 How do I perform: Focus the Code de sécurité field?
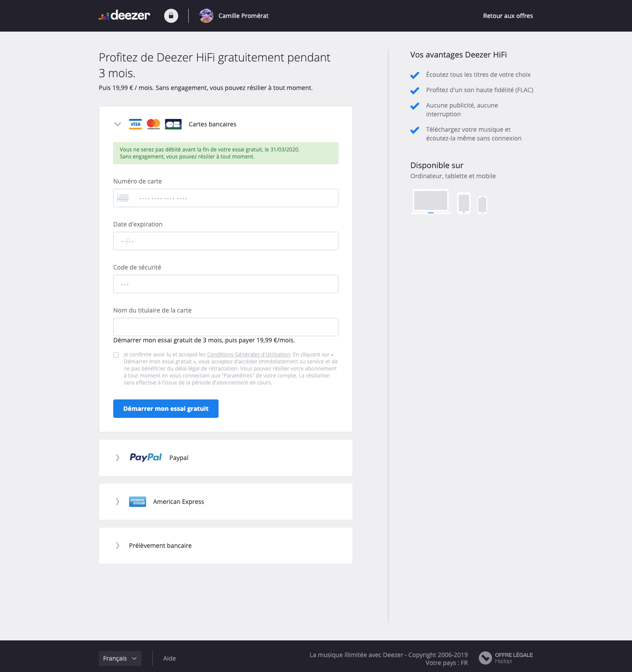[226, 284]
